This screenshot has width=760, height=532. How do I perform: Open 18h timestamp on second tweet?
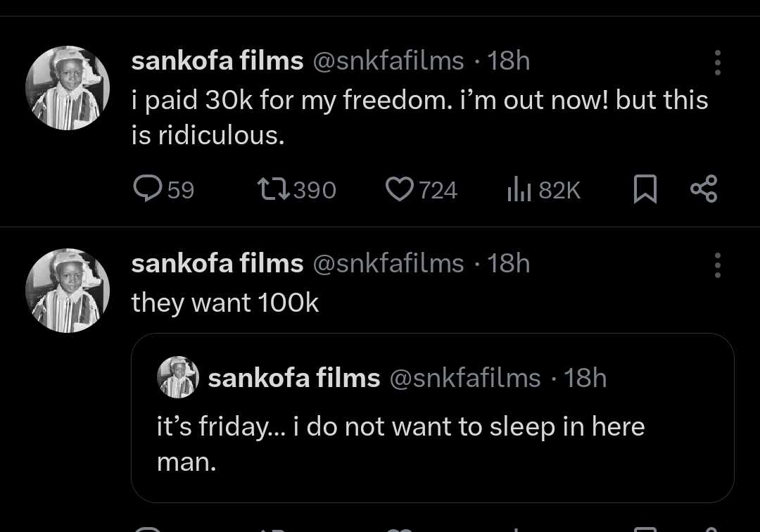click(x=508, y=263)
